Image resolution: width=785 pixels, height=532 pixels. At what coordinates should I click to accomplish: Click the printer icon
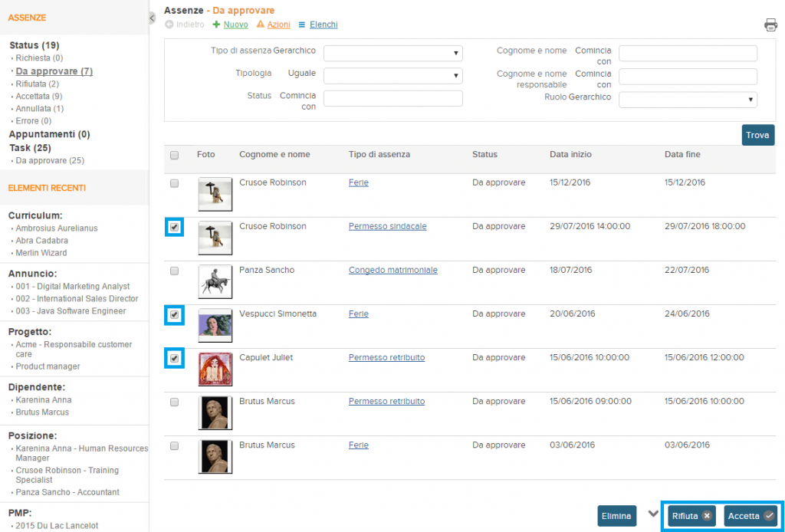770,25
